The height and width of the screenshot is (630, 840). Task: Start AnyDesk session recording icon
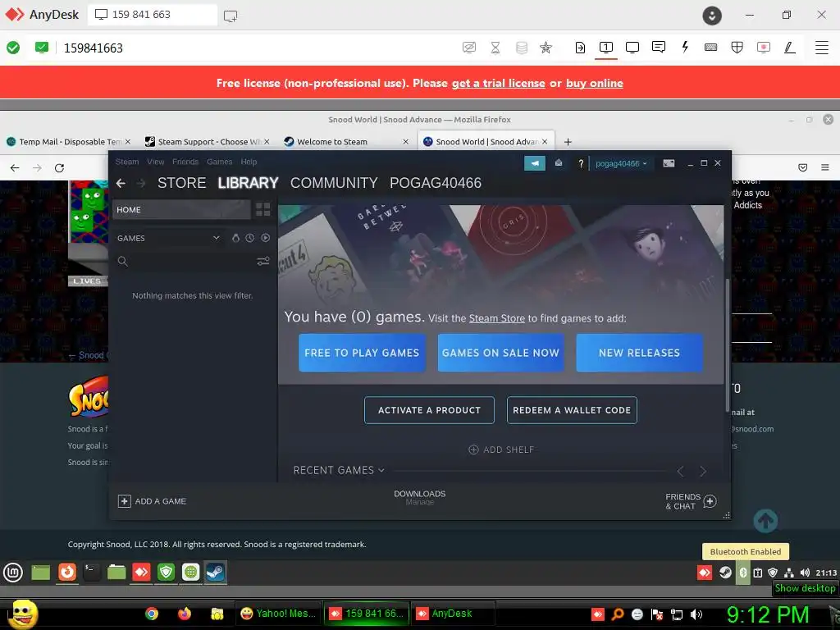(764, 47)
